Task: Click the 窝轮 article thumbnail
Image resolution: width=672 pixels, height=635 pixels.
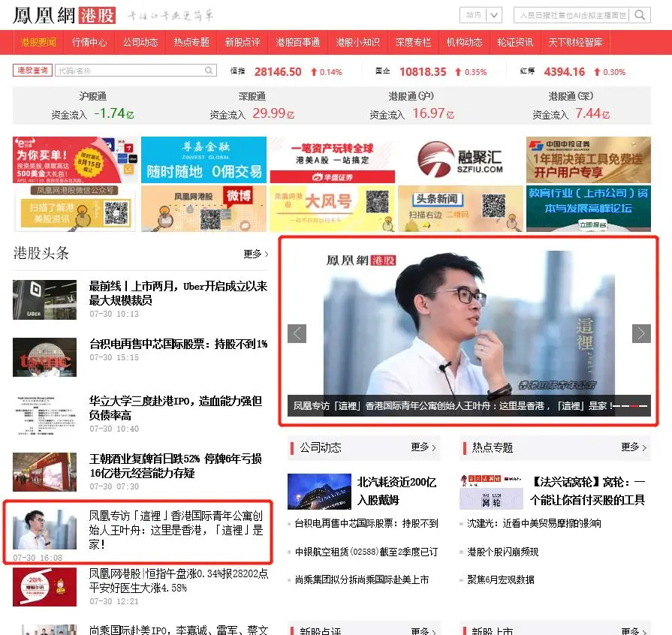Action: tap(491, 492)
